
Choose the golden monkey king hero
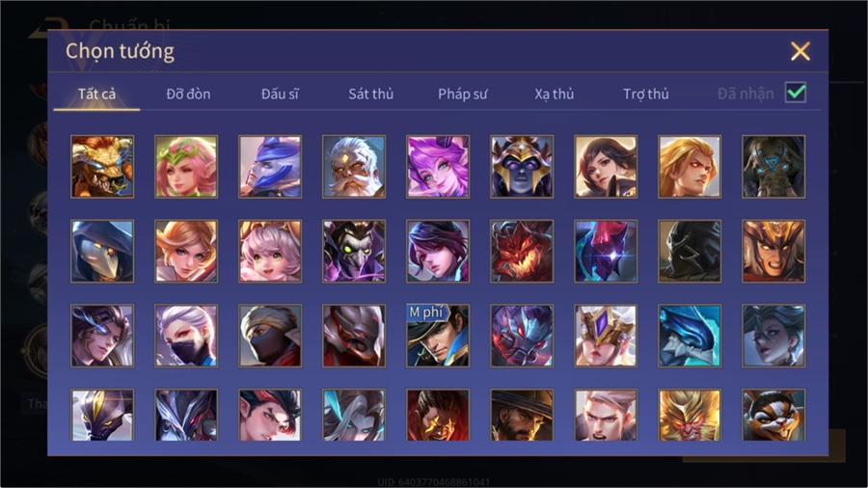tap(690, 415)
